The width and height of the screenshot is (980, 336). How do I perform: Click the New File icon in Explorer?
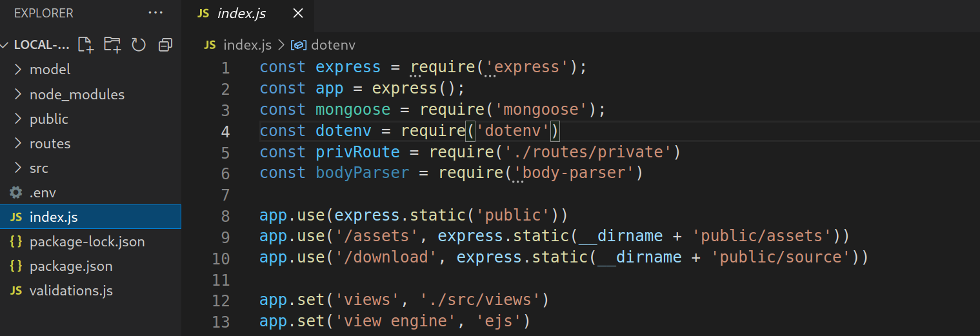[x=85, y=44]
